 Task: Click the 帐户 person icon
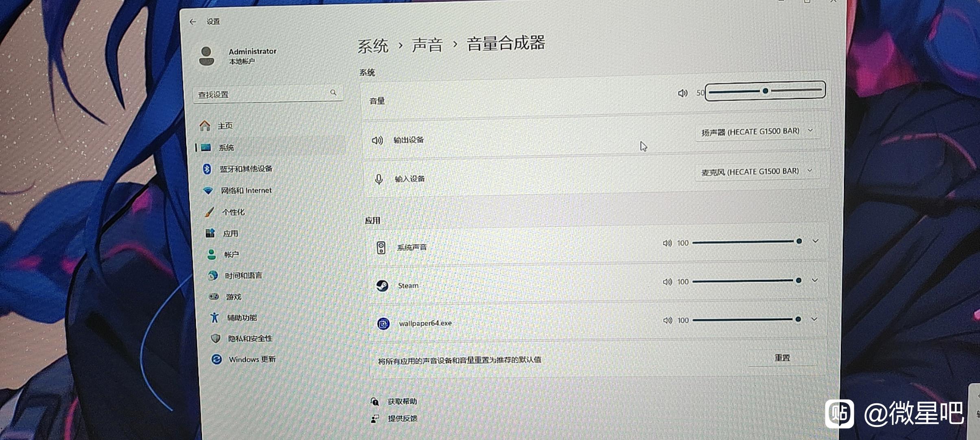[x=211, y=254]
